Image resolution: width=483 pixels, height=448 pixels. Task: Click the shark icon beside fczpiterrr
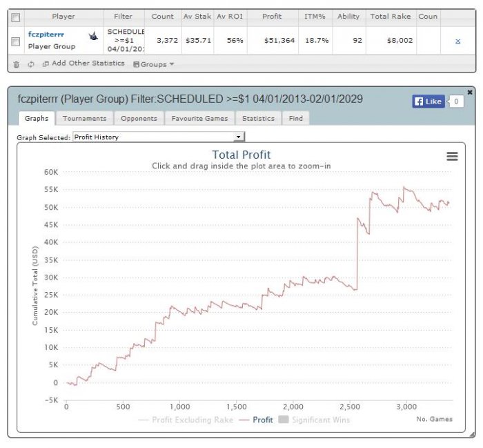(93, 36)
